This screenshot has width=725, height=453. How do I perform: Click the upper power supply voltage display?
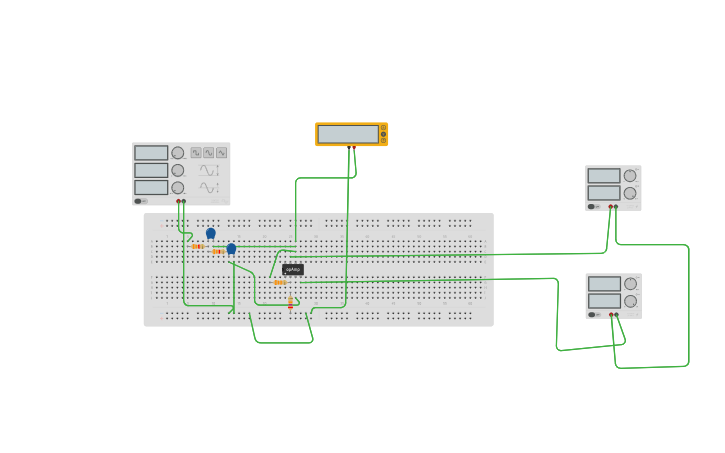point(604,176)
